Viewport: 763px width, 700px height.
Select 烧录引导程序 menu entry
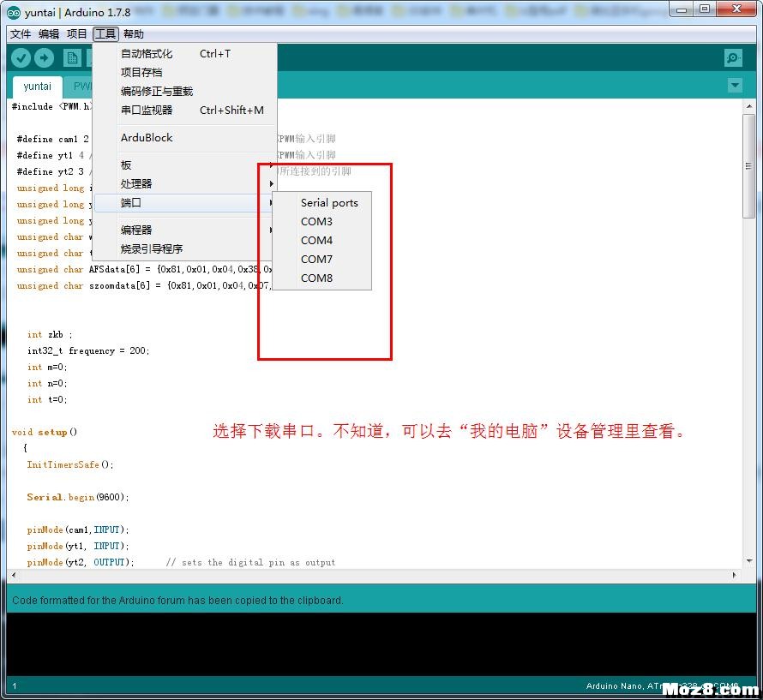tap(185, 249)
